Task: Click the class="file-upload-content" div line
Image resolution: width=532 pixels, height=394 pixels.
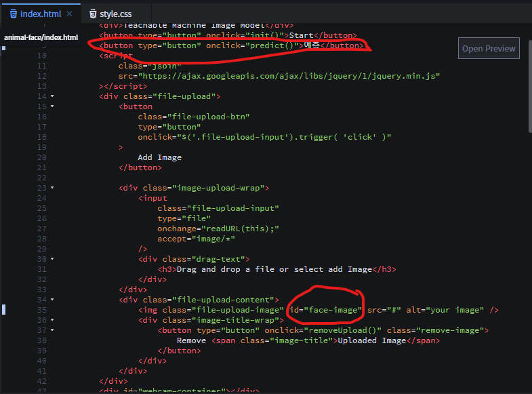Action: point(199,300)
